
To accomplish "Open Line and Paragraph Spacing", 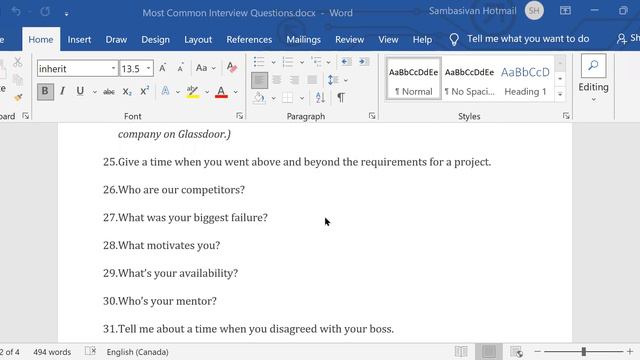I will click(333, 80).
